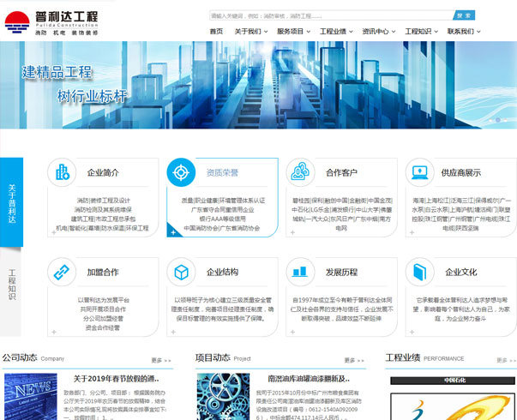517x420 pixels.
Task: Click the plus sign in 企业简介 card
Action: click(53, 232)
